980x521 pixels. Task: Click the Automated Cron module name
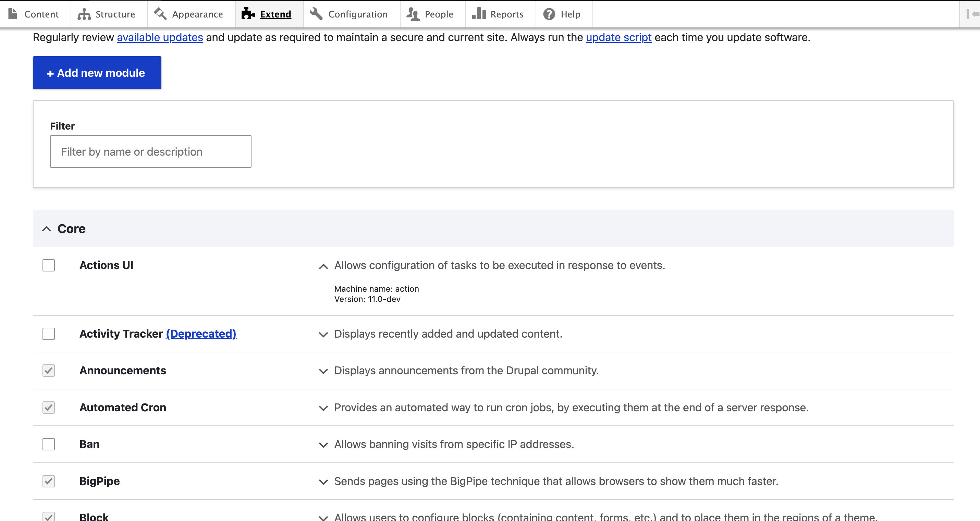[123, 407]
